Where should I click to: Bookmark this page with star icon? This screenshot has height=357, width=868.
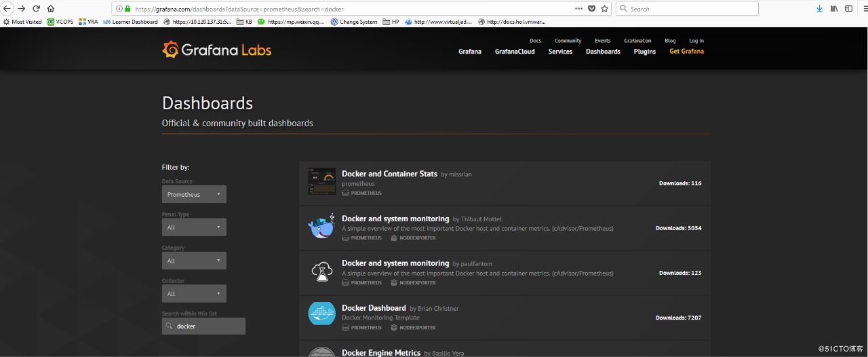tap(604, 9)
